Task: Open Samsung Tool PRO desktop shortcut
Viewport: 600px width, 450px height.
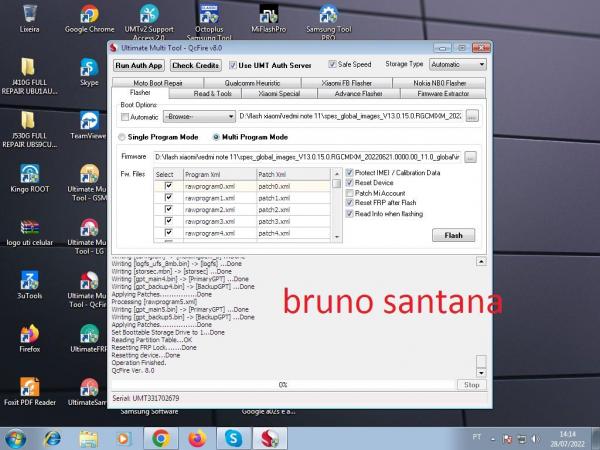Action: coord(329,21)
